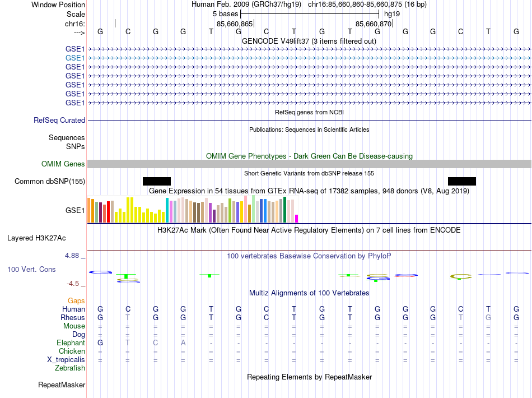Click the Zebrafish species label
This screenshot has width=532, height=398.
[70, 368]
